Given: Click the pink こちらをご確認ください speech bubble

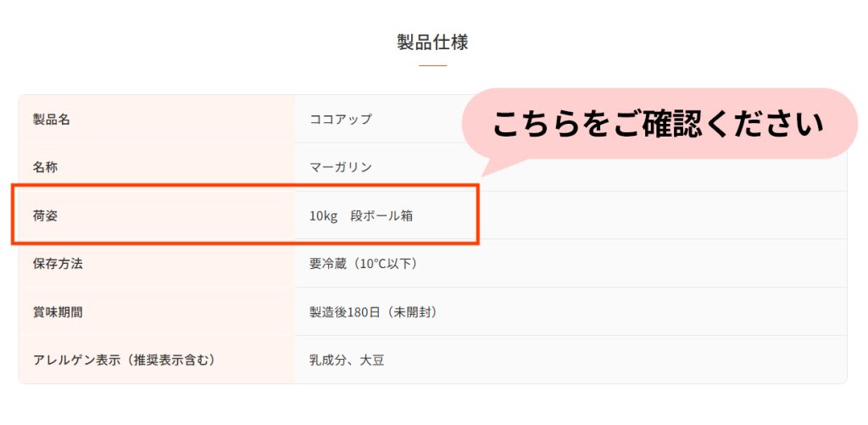Looking at the screenshot, I should (659, 125).
